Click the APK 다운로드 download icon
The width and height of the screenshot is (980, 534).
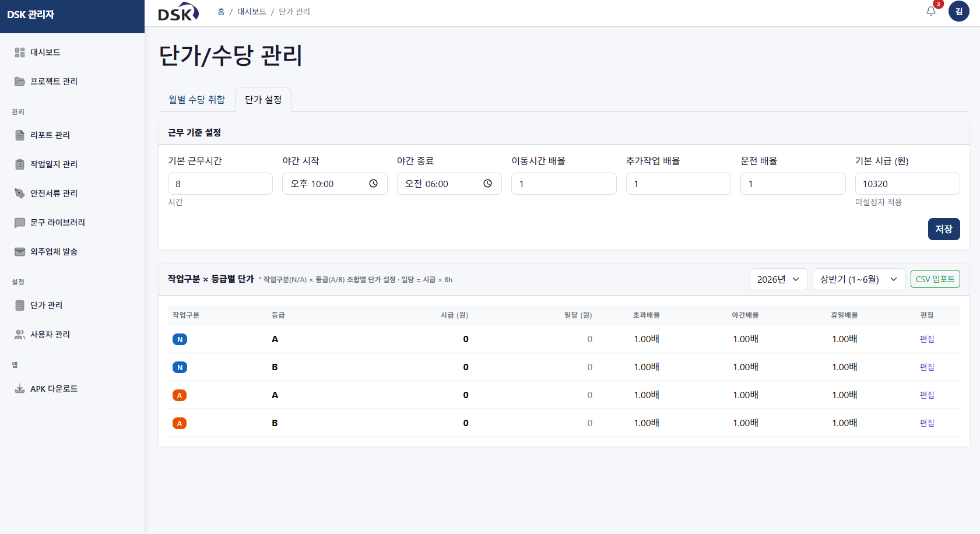[20, 389]
